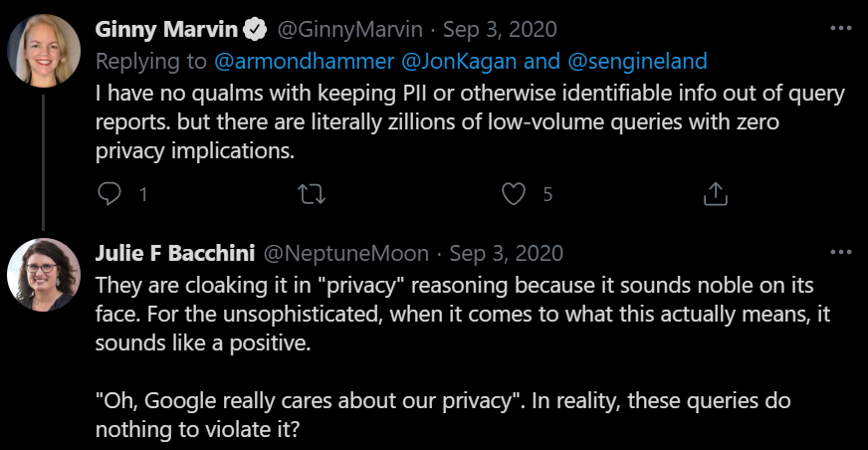868x450 pixels.
Task: Open Julie F Bacchini's profile picture
Action: click(x=44, y=275)
